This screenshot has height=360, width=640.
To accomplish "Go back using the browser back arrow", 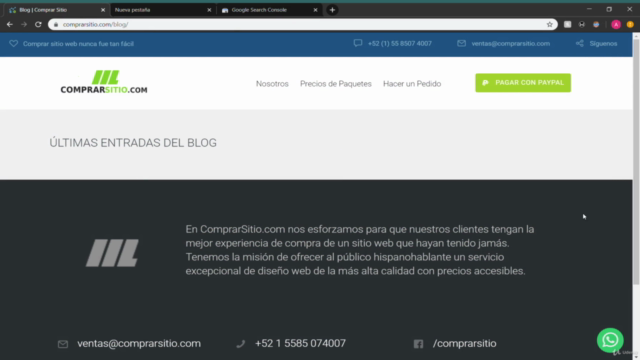I will point(10,24).
